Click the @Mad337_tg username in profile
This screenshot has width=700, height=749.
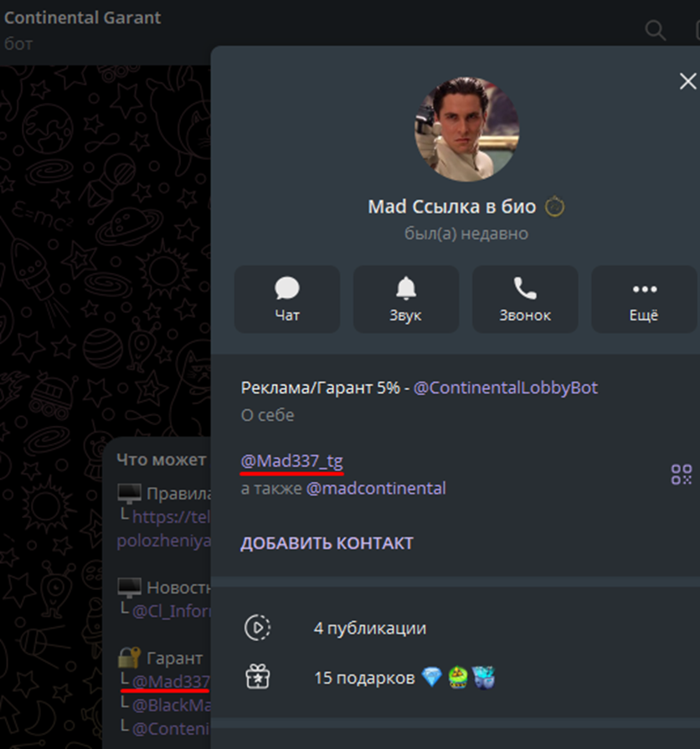point(291,460)
